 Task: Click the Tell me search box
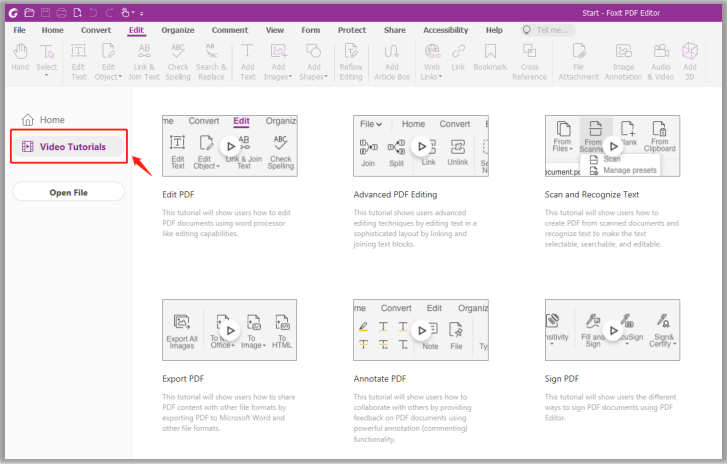pos(548,30)
